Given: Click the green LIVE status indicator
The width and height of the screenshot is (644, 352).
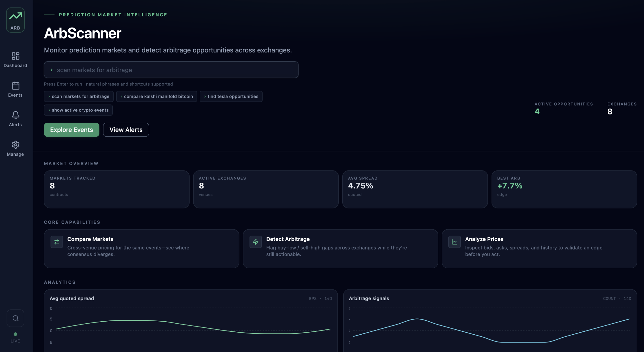Looking at the screenshot, I should (x=15, y=338).
